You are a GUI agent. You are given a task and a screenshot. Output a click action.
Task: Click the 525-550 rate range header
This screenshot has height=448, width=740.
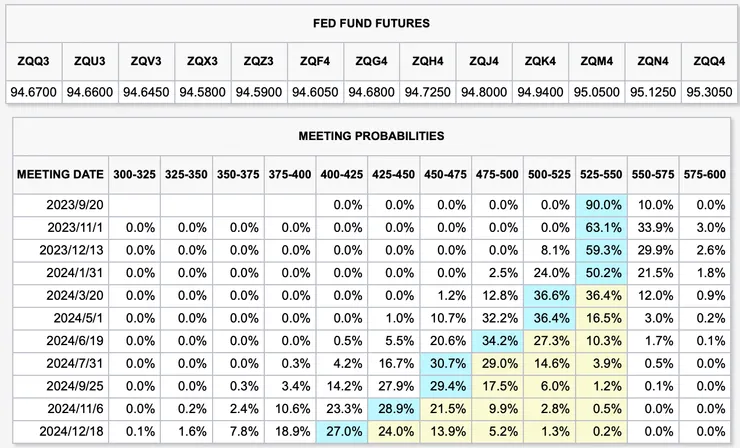point(602,174)
